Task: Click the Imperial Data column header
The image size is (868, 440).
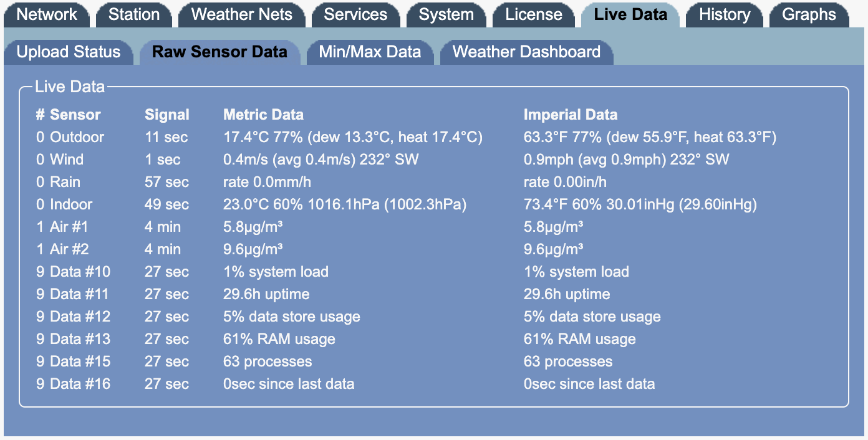Action: pos(570,115)
